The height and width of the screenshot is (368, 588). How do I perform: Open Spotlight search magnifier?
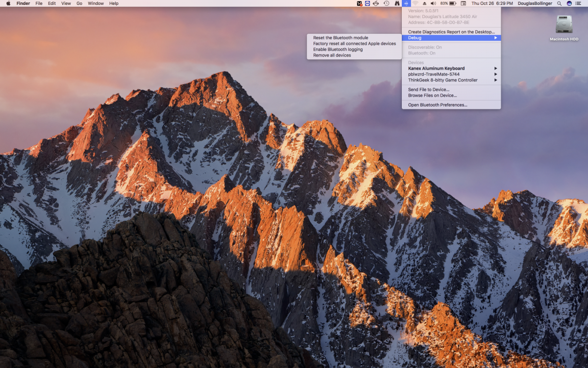560,3
